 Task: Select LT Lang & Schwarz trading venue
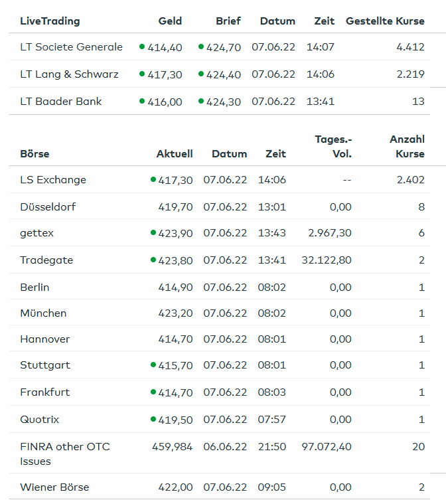(x=220, y=74)
